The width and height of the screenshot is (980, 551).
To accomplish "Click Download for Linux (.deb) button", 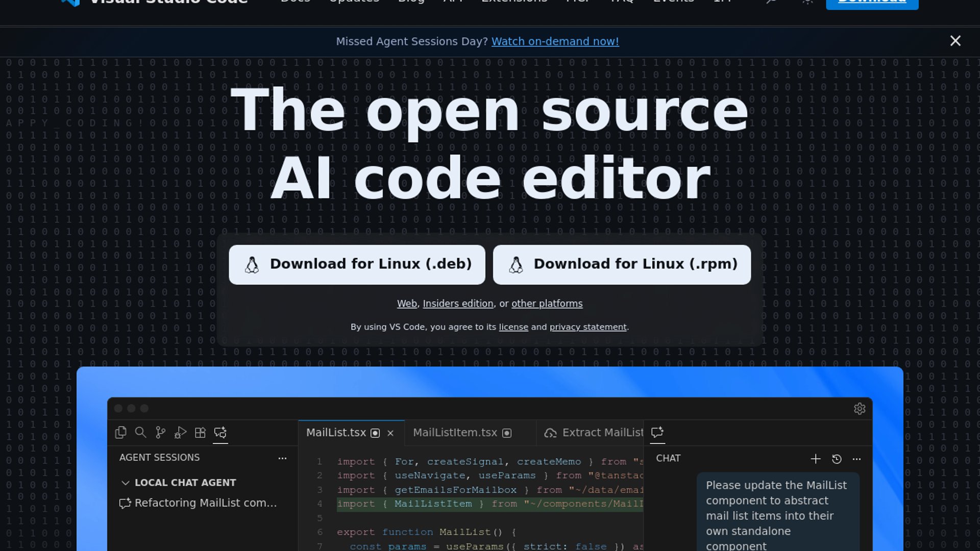I will coord(357,264).
